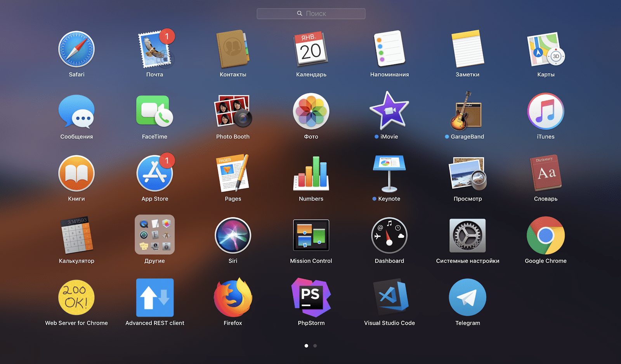Open the App Store icon
This screenshot has height=364, width=621.
[154, 173]
